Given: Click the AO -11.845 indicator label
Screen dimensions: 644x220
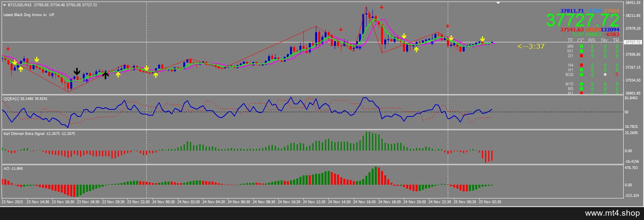Looking at the screenshot, I should click(13, 169).
